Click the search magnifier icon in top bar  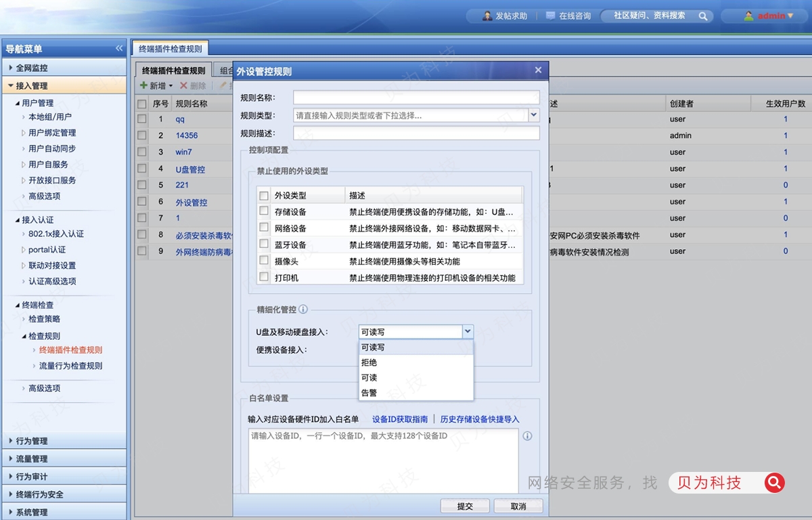pyautogui.click(x=704, y=16)
